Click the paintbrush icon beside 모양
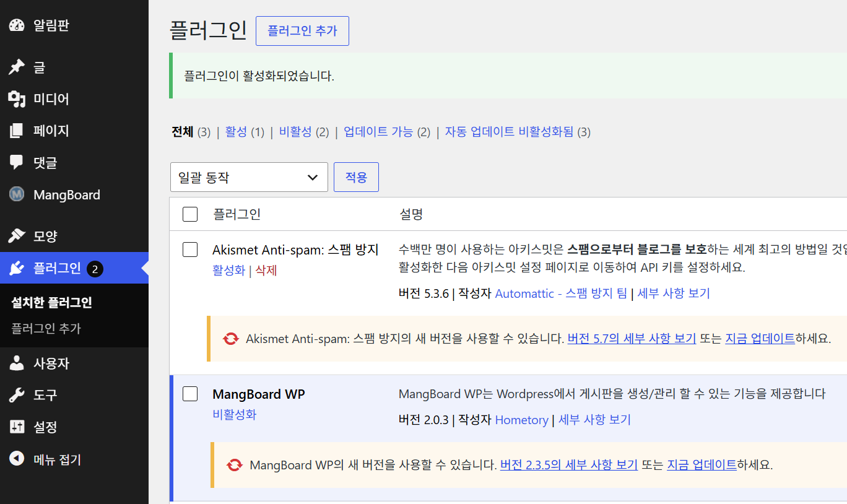The height and width of the screenshot is (504, 847). 17,236
